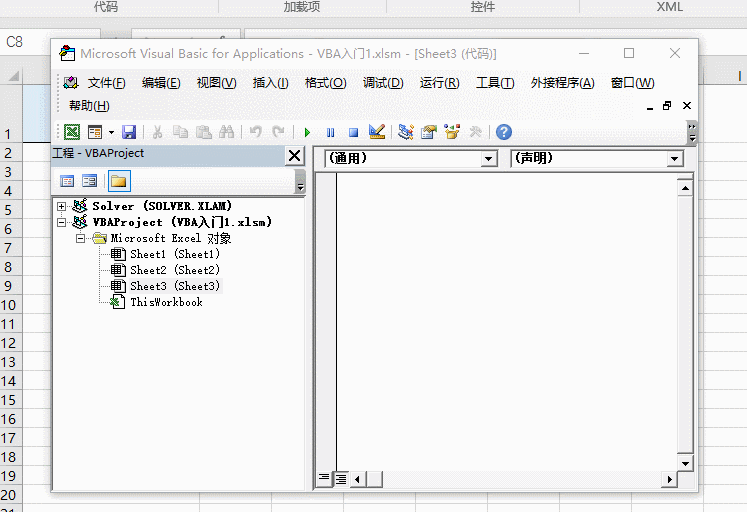
Task: Open the 编辑(E) menu
Action: click(x=161, y=83)
